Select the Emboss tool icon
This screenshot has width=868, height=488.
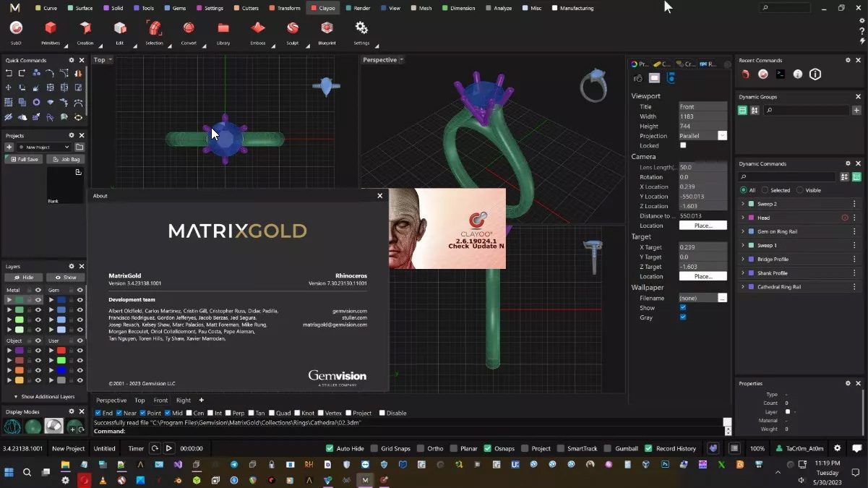pos(258,28)
